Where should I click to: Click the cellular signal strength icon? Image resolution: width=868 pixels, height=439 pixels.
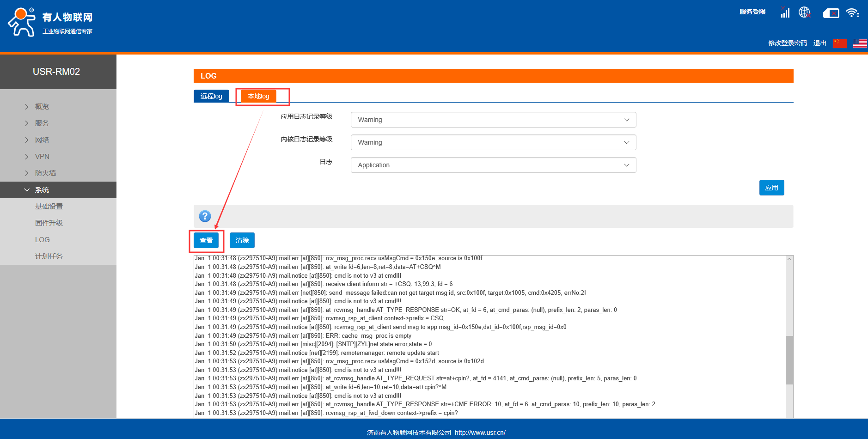point(785,12)
